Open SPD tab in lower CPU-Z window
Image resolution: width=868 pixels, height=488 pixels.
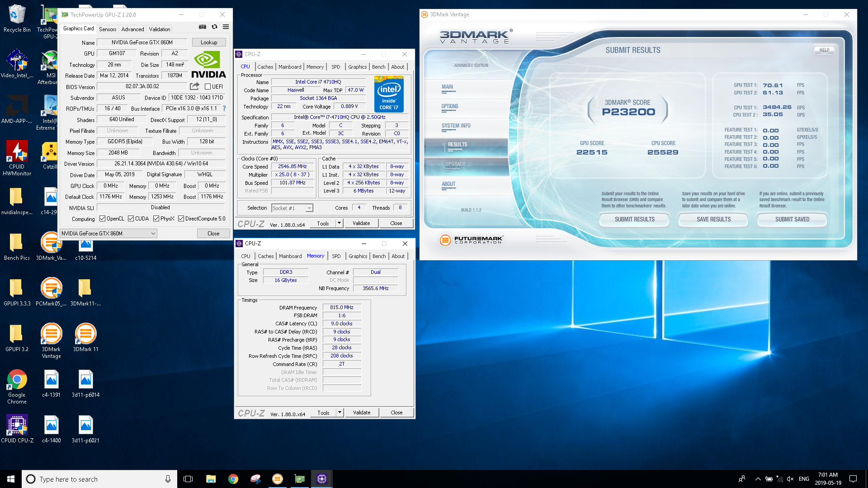(336, 256)
